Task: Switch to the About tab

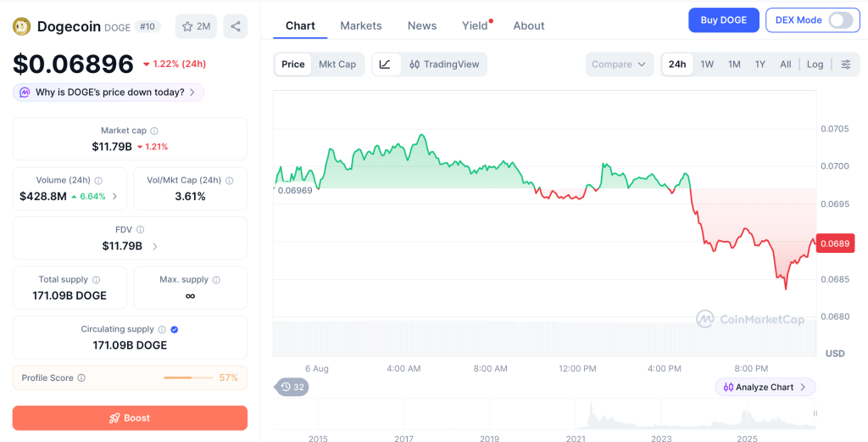Action: click(529, 25)
